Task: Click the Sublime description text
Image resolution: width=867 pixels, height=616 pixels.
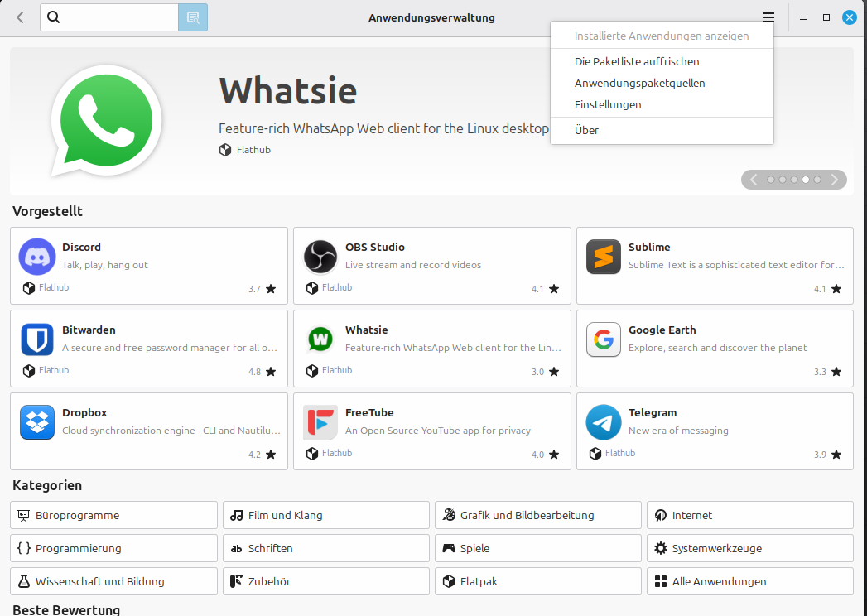Action: (x=736, y=265)
